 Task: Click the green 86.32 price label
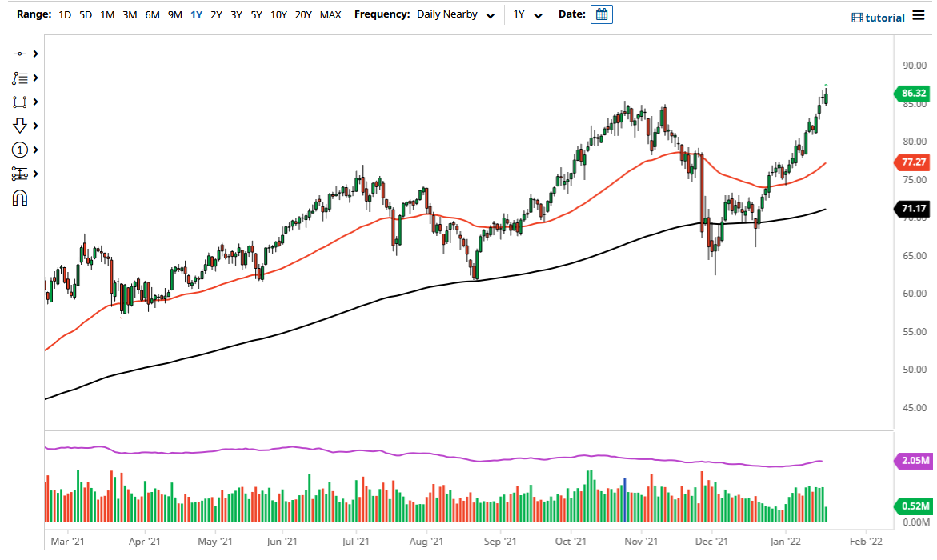point(914,94)
